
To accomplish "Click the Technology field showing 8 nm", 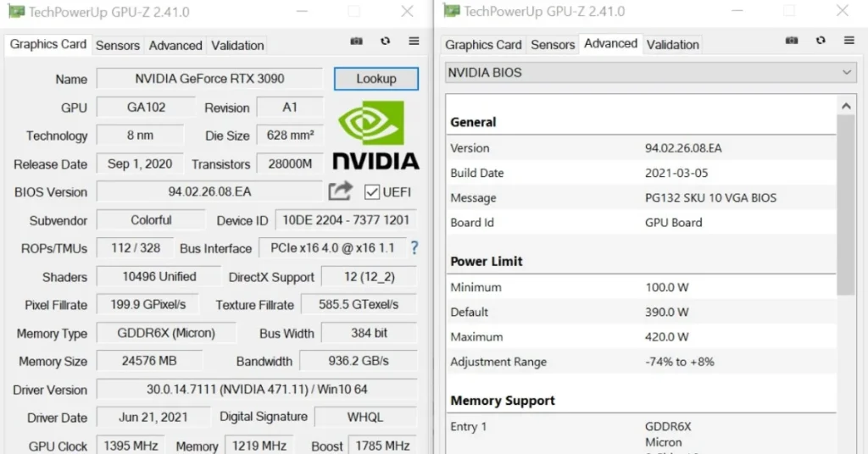I will pyautogui.click(x=140, y=136).
